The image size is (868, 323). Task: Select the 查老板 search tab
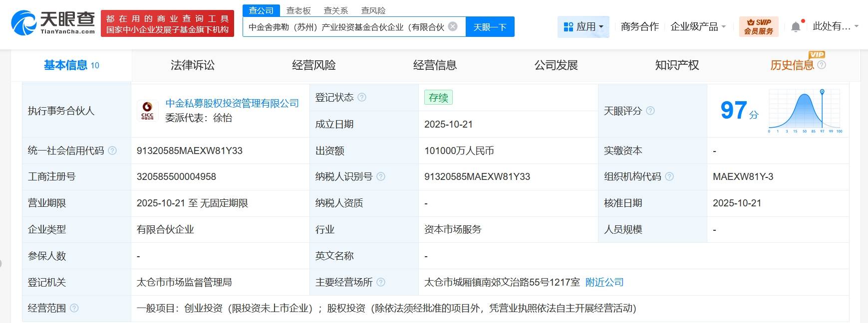298,10
